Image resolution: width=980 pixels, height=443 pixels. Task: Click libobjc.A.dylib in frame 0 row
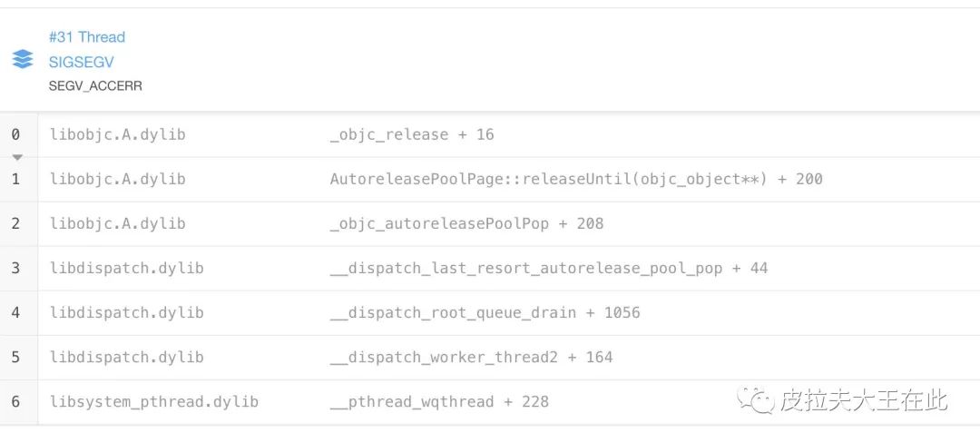tap(117, 134)
